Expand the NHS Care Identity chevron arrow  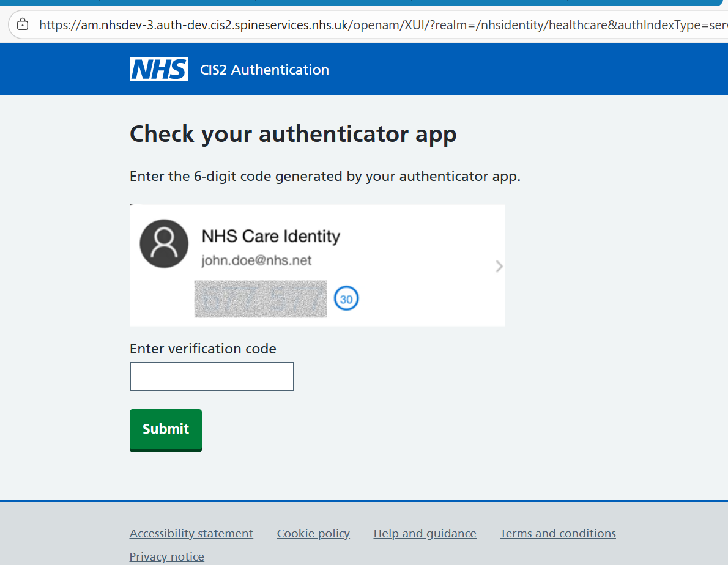(x=499, y=266)
